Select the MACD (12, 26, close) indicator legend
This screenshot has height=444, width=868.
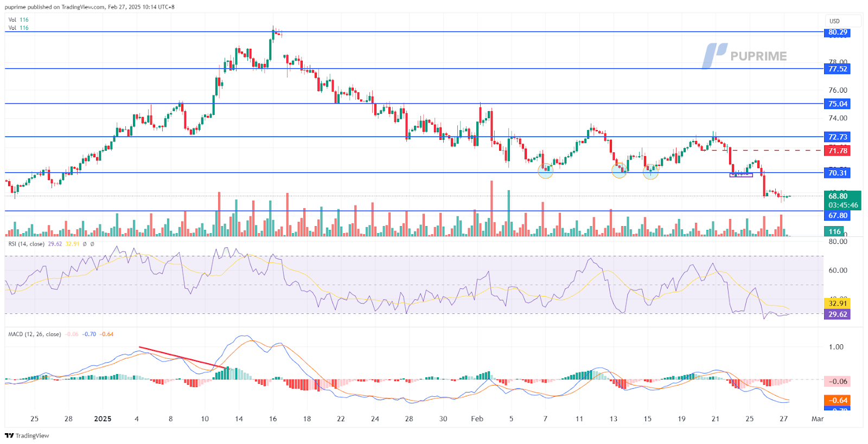pyautogui.click(x=35, y=334)
